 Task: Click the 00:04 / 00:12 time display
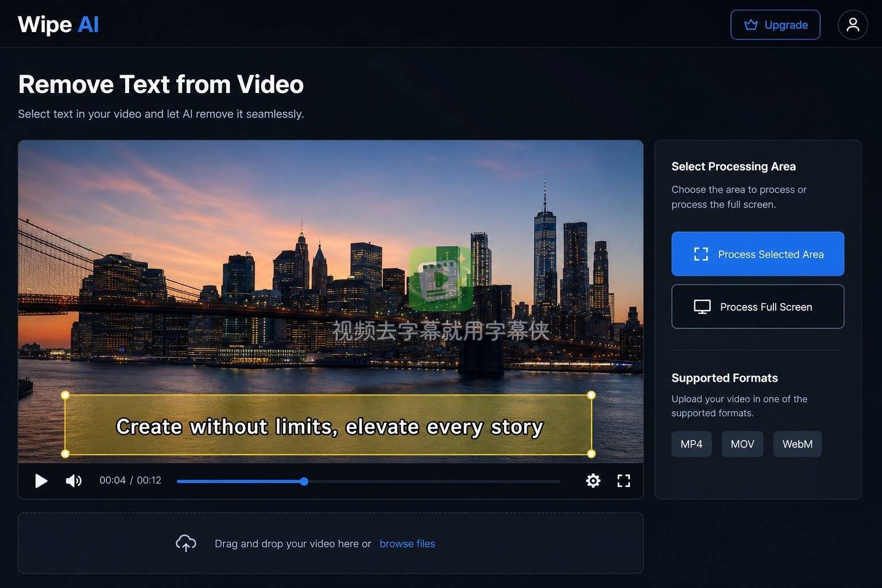click(x=130, y=480)
